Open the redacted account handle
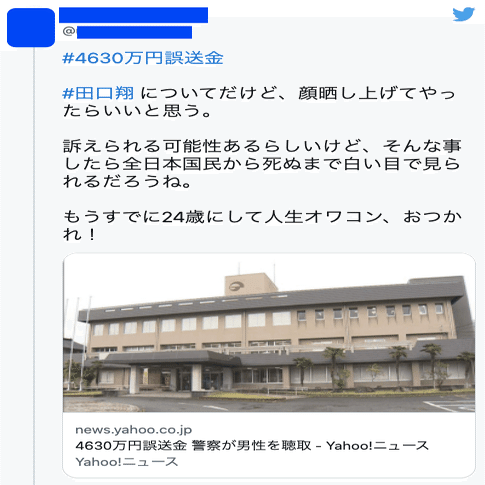The width and height of the screenshot is (485, 485). (134, 32)
